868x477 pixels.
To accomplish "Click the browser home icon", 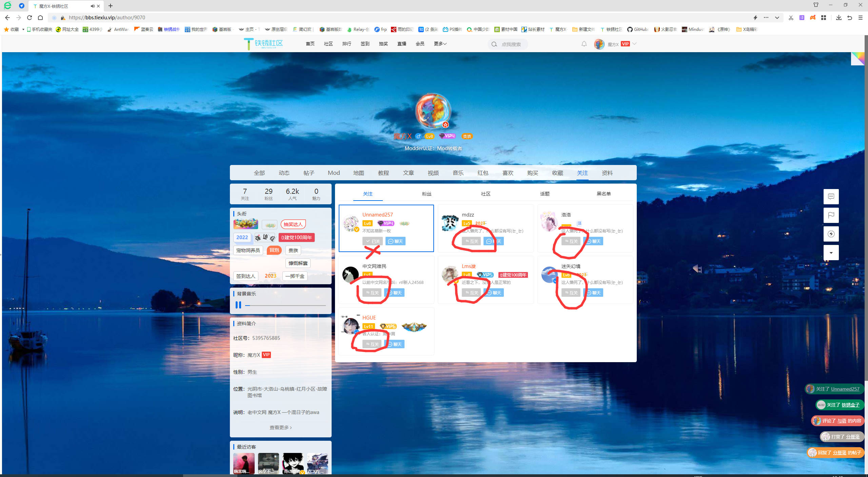I will click(x=40, y=18).
